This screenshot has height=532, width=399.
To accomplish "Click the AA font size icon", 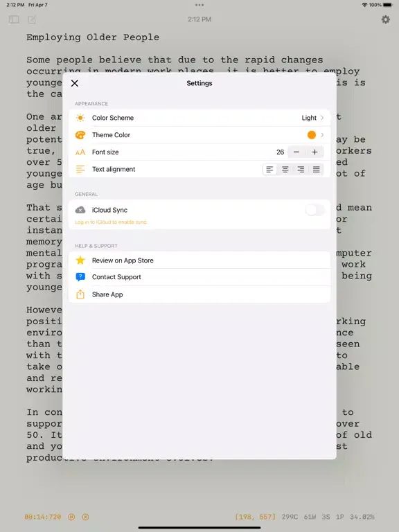I will tap(80, 152).
